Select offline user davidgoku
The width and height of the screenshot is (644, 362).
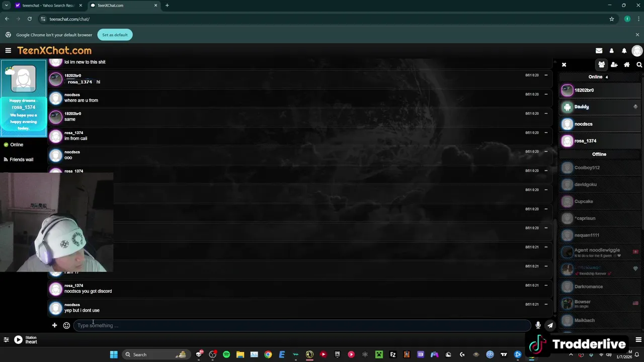click(600, 185)
